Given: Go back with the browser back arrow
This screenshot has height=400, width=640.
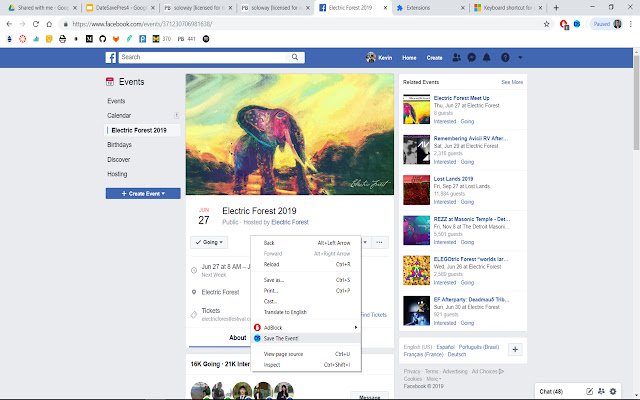Looking at the screenshot, I should (x=9, y=24).
